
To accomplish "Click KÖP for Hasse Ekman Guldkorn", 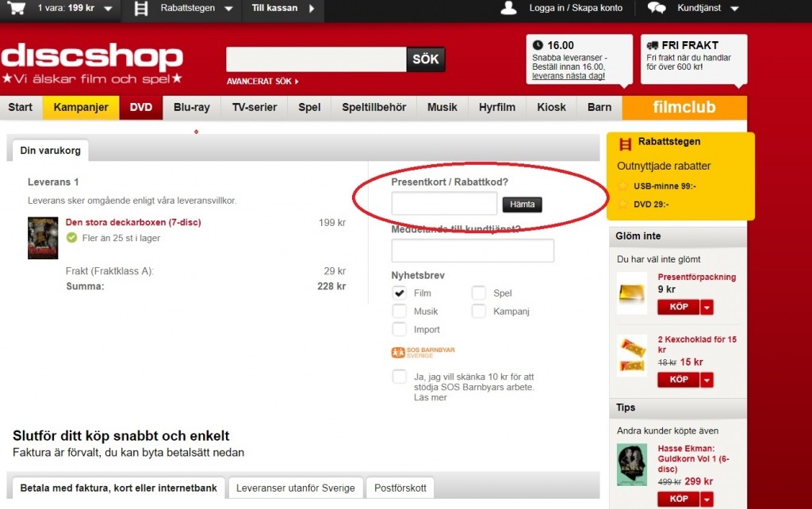I will (679, 499).
